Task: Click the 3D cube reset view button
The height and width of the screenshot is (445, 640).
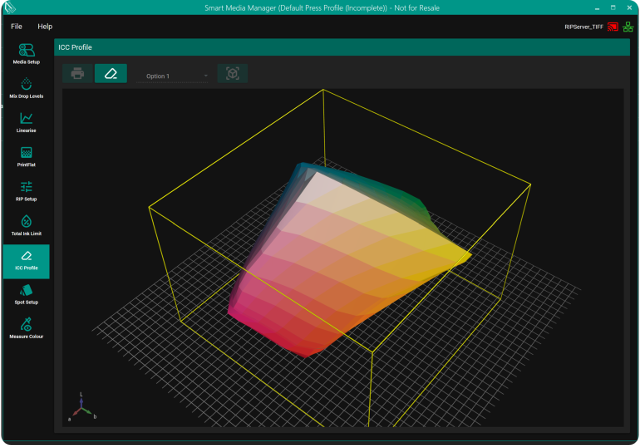Action: 232,74
